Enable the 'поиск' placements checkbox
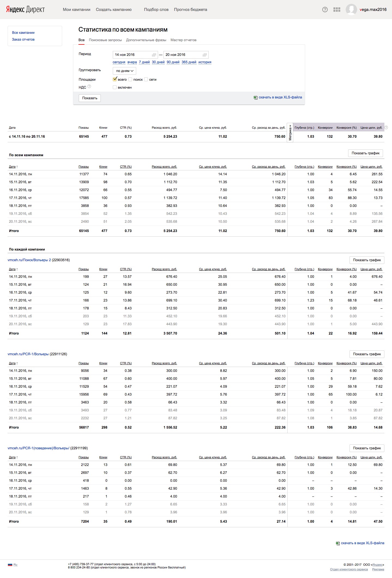This screenshot has width=392, height=578. click(x=130, y=80)
